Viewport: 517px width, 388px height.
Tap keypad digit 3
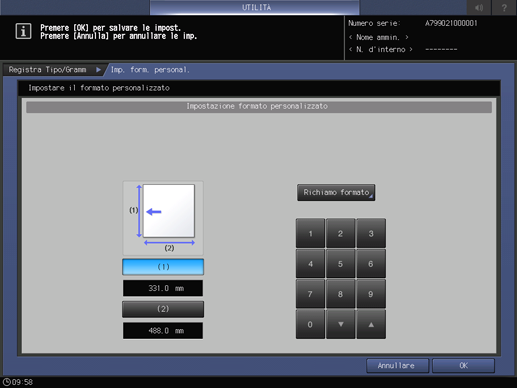click(x=371, y=233)
